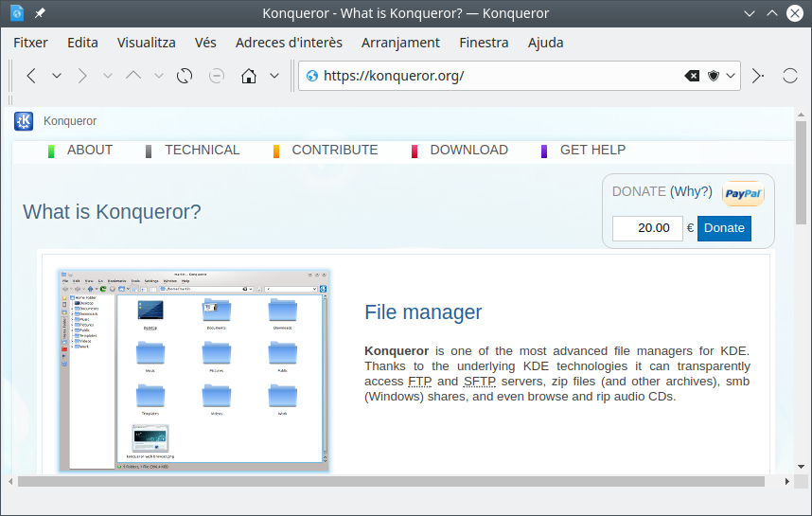Screen dimensions: 812x516
Task: Open the DOWNLOAD page section
Action: pyautogui.click(x=468, y=150)
